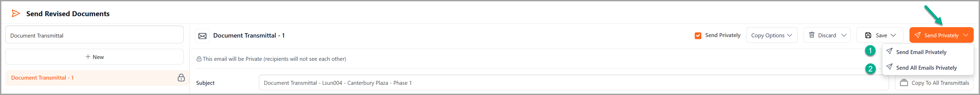
Task: Click the floppy disk Save icon
Action: pyautogui.click(x=868, y=35)
